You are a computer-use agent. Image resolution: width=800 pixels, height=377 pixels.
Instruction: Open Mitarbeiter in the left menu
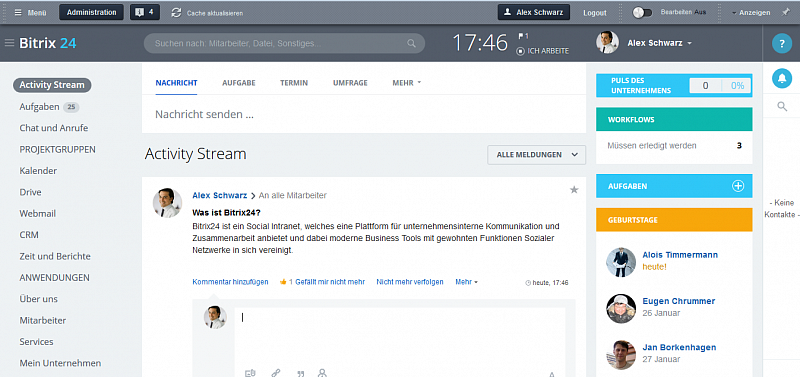point(42,321)
